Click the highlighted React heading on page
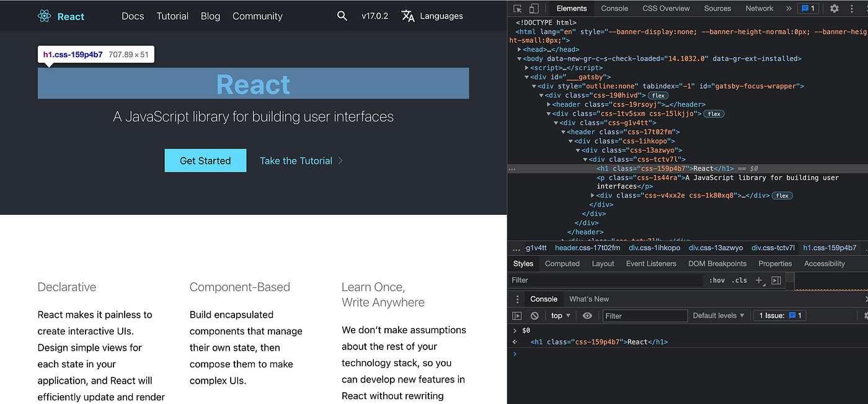The height and width of the screenshot is (404, 868). click(253, 84)
